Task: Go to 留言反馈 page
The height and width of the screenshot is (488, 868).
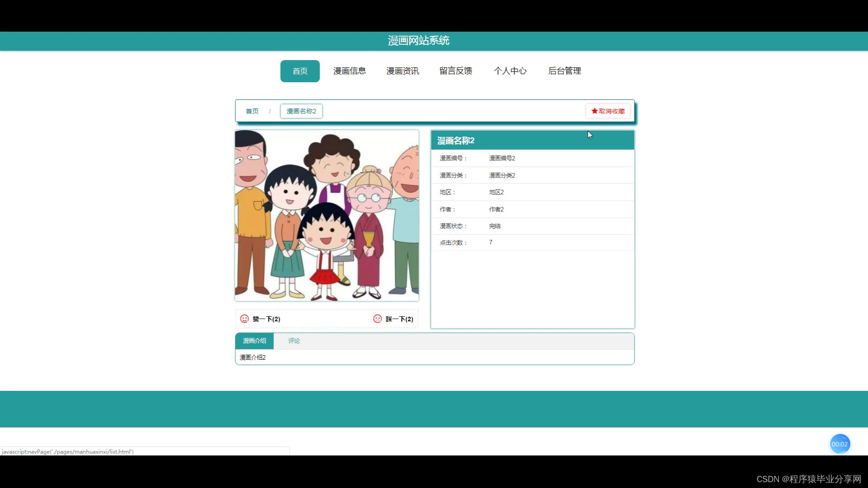Action: [456, 71]
